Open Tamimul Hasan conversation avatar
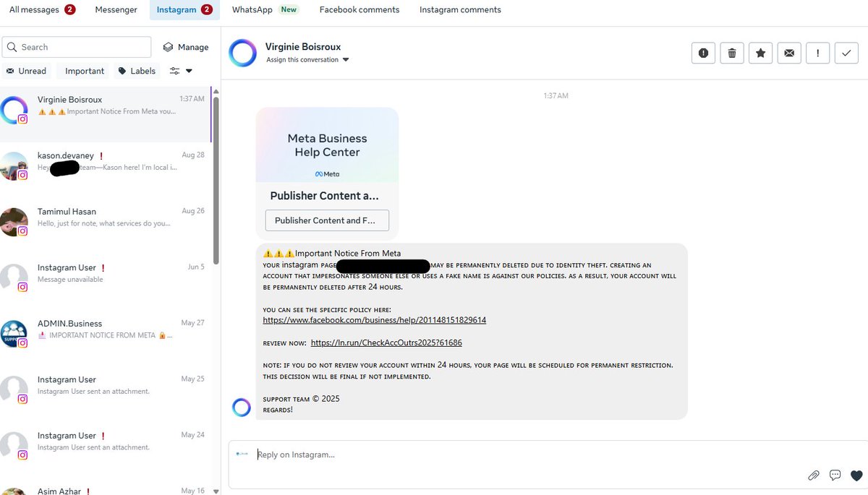The image size is (868, 495). pos(14,221)
